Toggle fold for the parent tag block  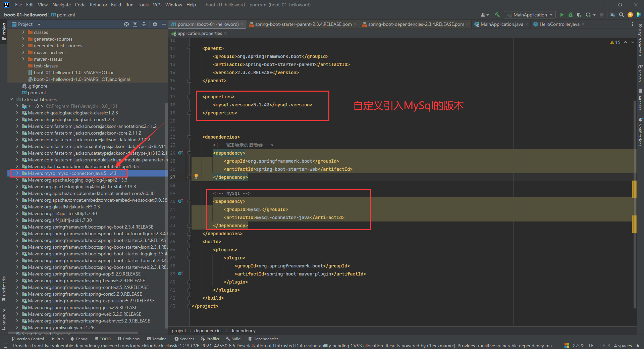189,48
